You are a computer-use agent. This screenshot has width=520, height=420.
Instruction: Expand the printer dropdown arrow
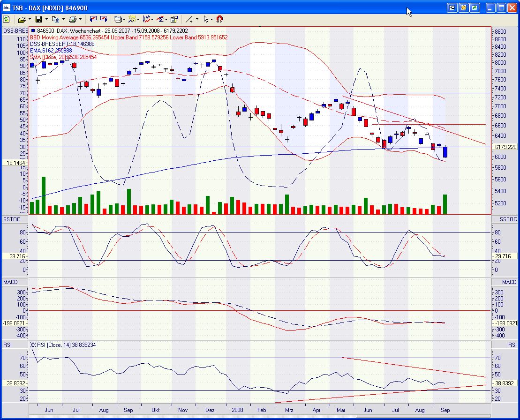80,19
